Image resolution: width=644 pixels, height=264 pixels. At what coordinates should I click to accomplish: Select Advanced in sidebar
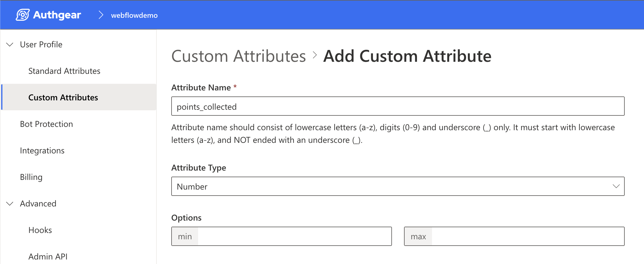coord(38,204)
